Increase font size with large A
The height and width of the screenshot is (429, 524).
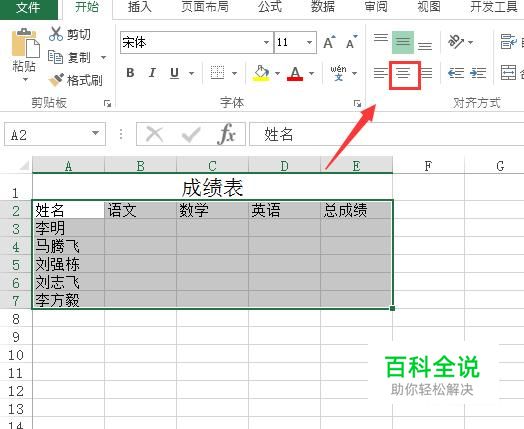pos(329,42)
